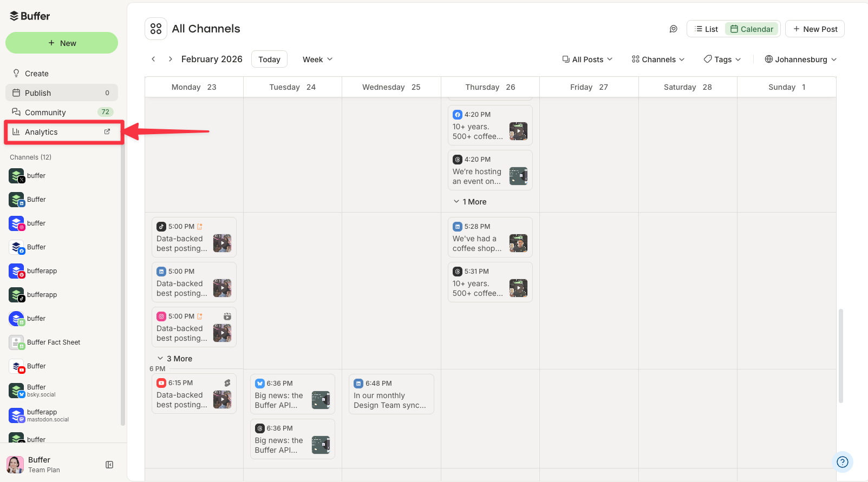Open the Tags filter dropdown
The width and height of the screenshot is (868, 482).
pos(722,60)
